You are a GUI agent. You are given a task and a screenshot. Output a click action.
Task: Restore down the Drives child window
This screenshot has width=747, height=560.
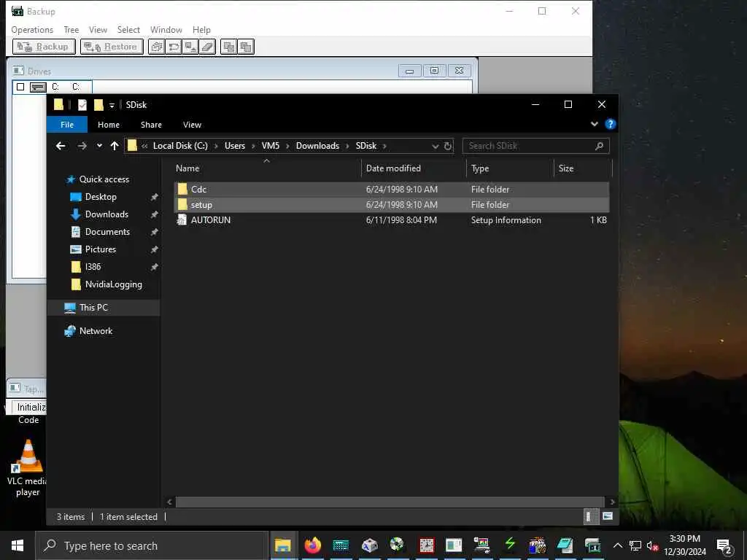point(435,71)
